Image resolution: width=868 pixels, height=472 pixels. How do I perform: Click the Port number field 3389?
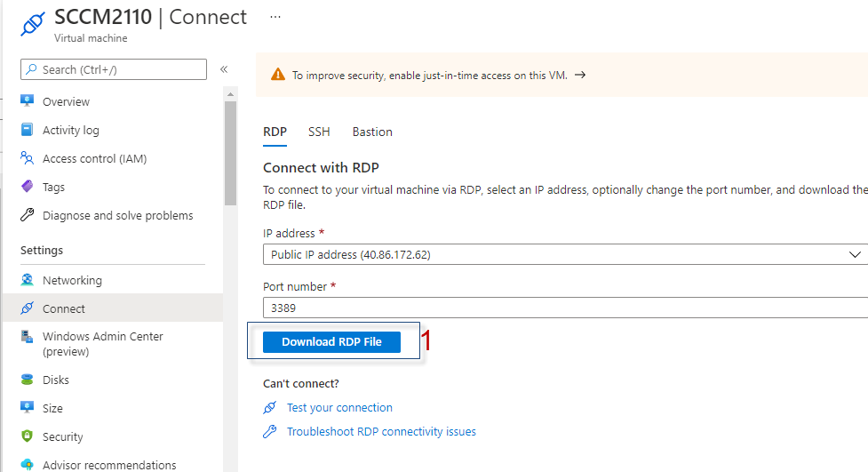point(565,308)
